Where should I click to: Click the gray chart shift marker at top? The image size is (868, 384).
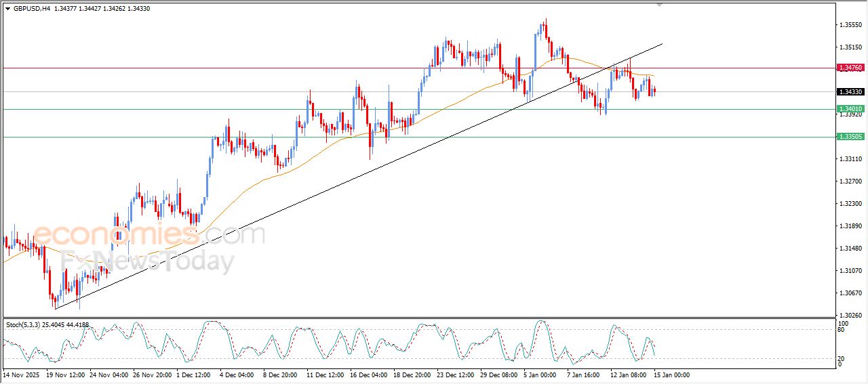pos(659,5)
